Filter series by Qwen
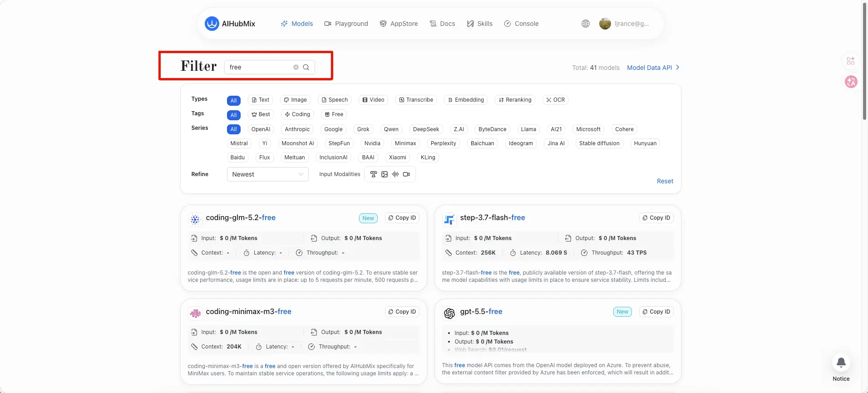The height and width of the screenshot is (393, 868). click(x=391, y=129)
